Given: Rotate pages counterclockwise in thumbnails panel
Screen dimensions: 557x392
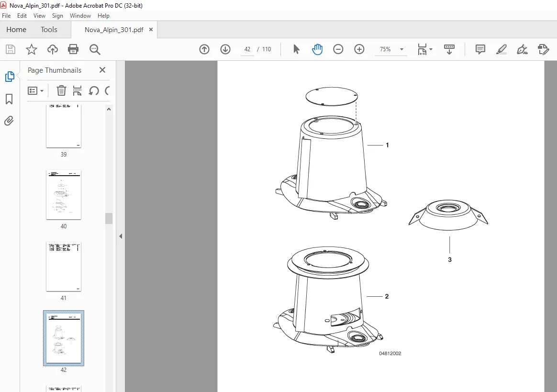Looking at the screenshot, I should (94, 90).
